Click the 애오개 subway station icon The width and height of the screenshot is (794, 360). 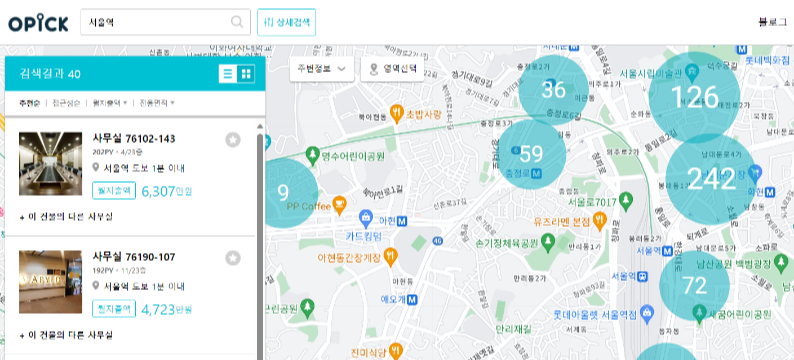click(412, 299)
